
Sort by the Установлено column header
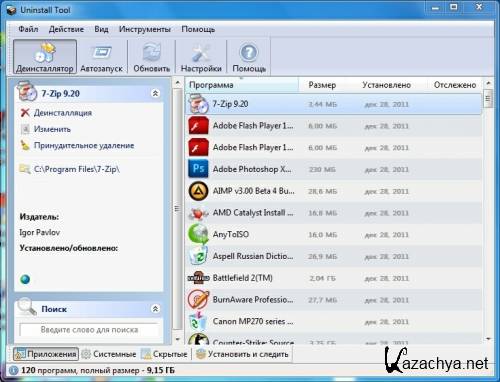(x=386, y=85)
